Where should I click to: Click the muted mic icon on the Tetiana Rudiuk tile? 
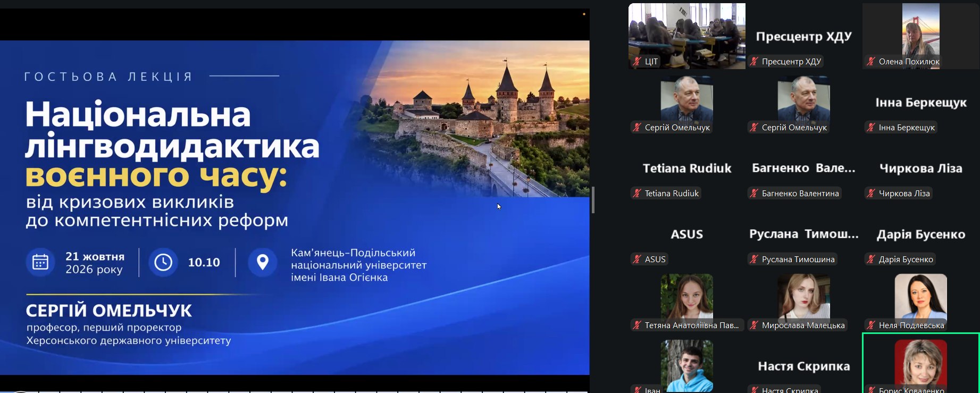637,194
